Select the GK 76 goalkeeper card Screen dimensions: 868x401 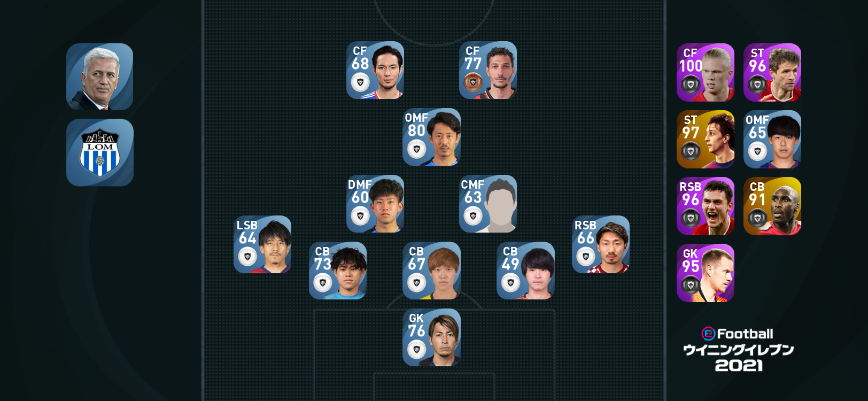point(431,337)
